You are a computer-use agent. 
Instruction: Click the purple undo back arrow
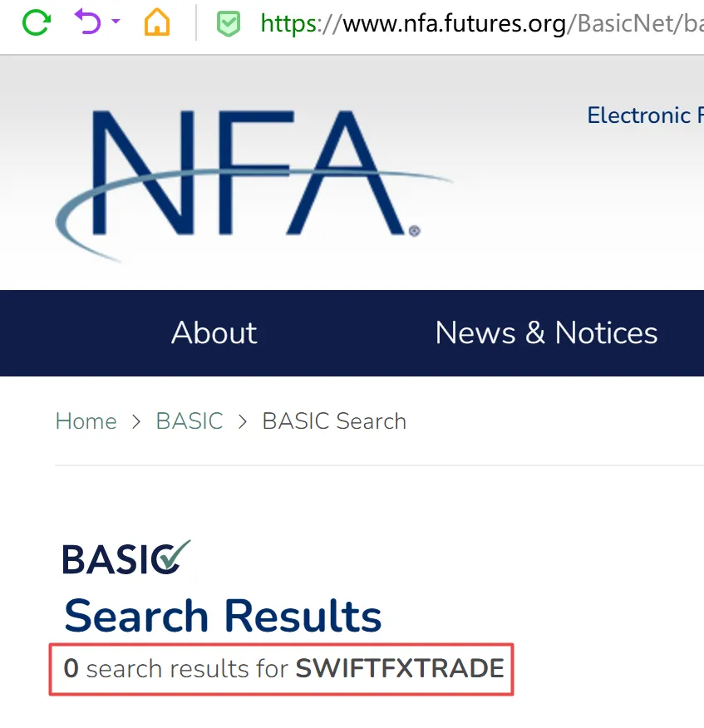(87, 22)
